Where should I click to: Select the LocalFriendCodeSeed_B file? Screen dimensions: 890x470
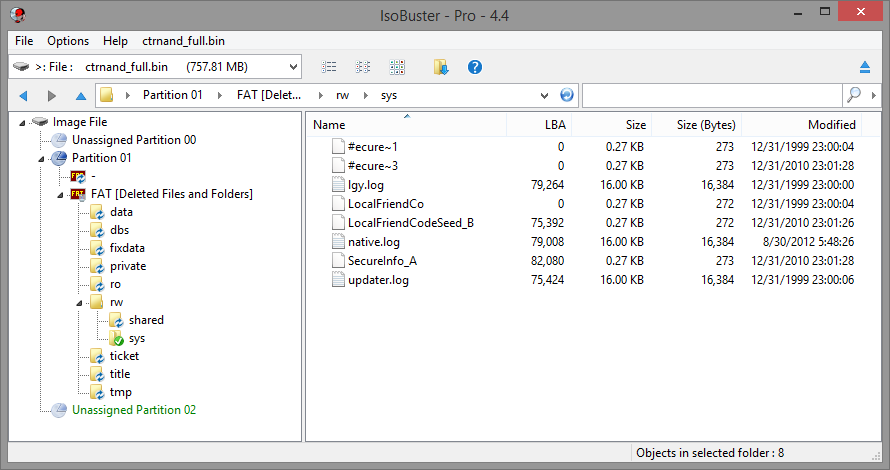(410, 223)
